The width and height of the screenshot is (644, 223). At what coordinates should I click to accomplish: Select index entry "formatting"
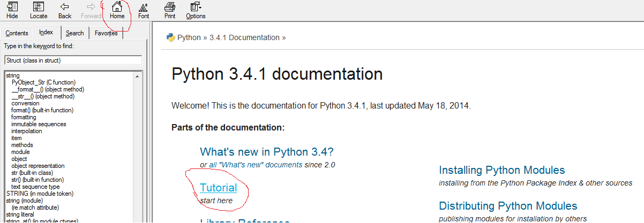pyautogui.click(x=24, y=117)
